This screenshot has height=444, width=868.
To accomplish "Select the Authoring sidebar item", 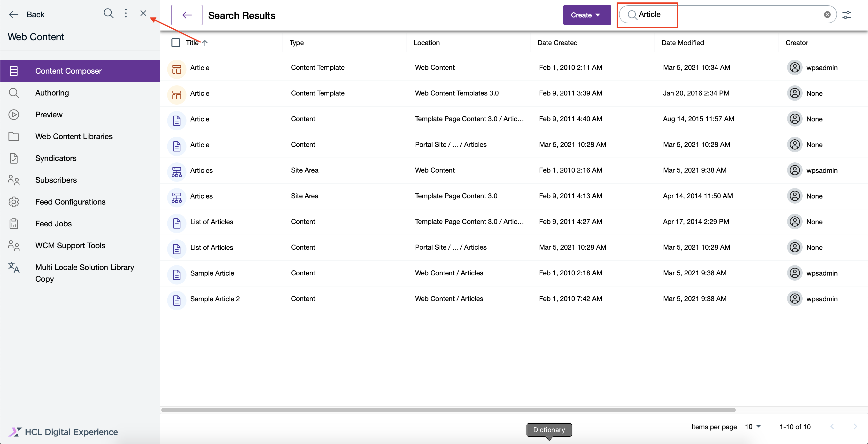I will (52, 93).
